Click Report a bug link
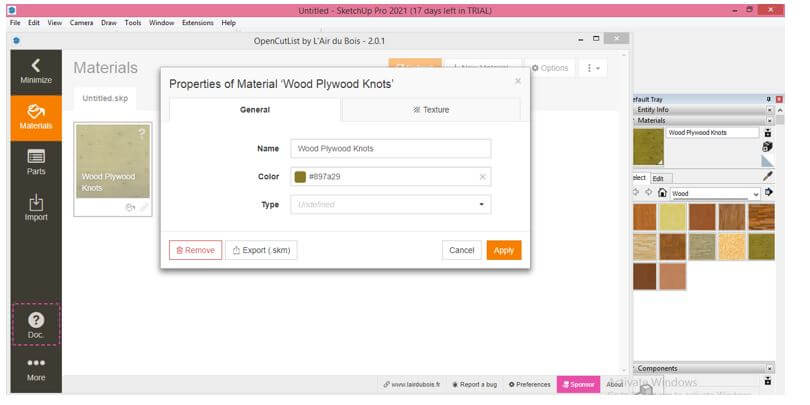Viewport: 810px width, 405px height. pyautogui.click(x=475, y=384)
